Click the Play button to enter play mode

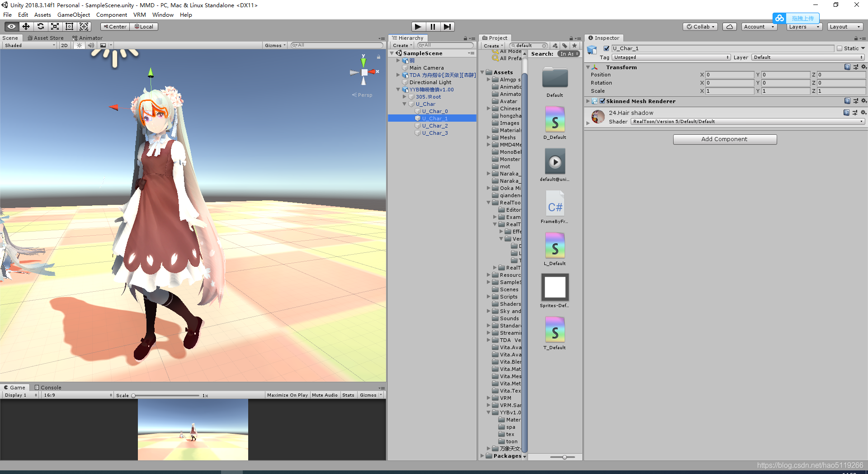[x=418, y=26]
